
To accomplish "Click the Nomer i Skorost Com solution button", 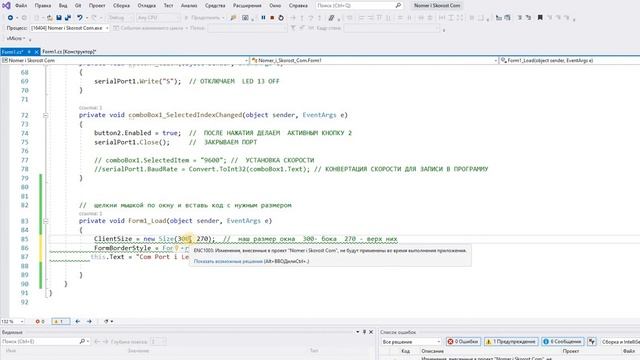I will pos(437,5).
